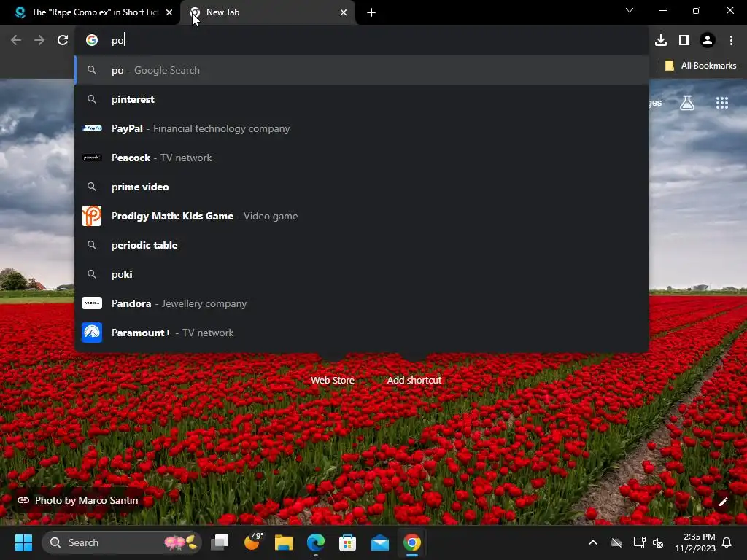Click the muted volume tray icon
This screenshot has height=560, width=747.
(x=658, y=542)
